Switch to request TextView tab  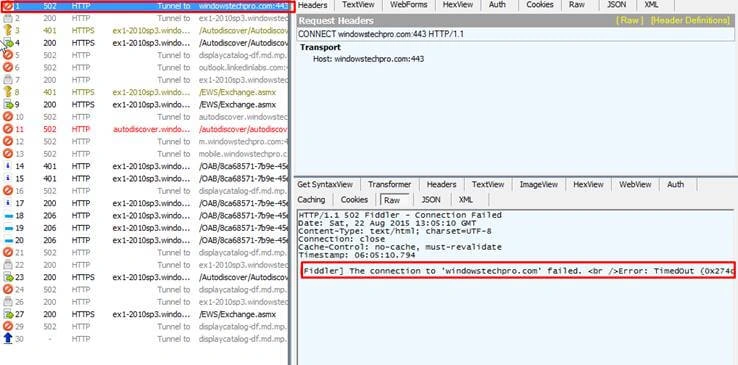coord(358,5)
